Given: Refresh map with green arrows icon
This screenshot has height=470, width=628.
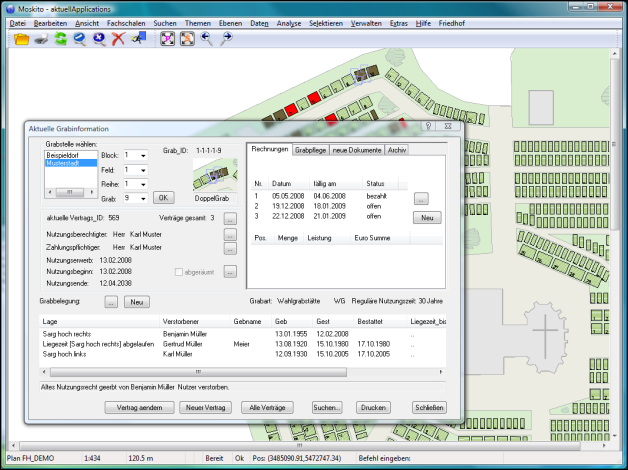Looking at the screenshot, I should [60, 39].
